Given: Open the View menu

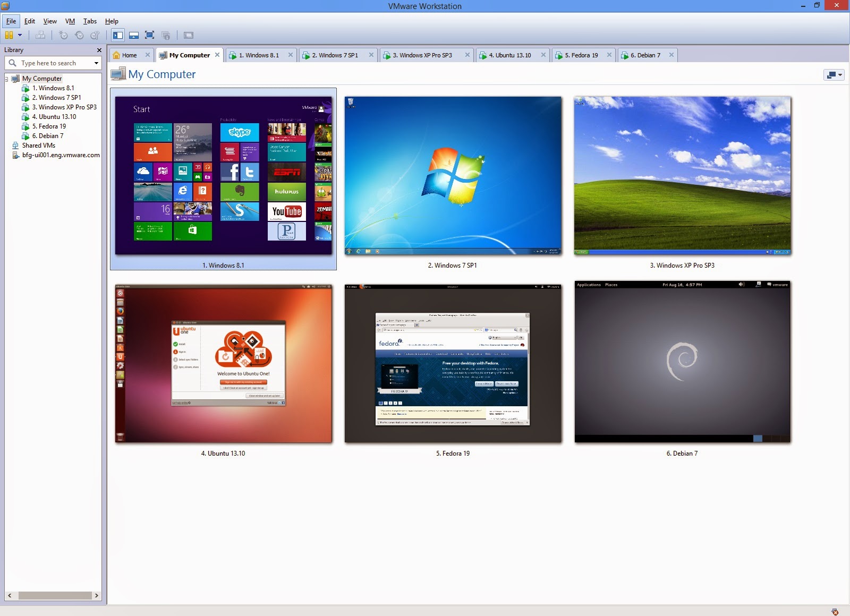Looking at the screenshot, I should coord(50,21).
